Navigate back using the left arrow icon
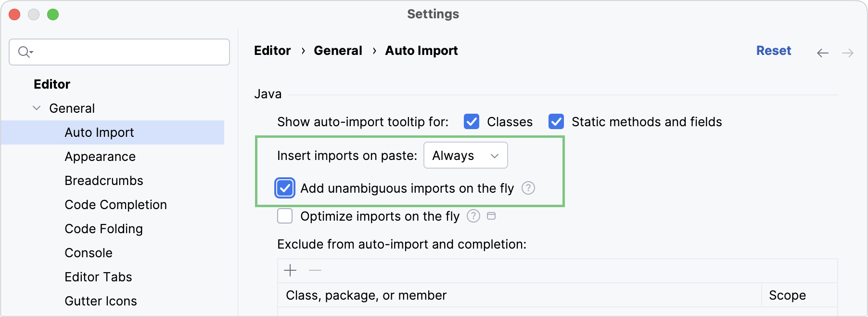This screenshot has width=868, height=317. pos(823,53)
